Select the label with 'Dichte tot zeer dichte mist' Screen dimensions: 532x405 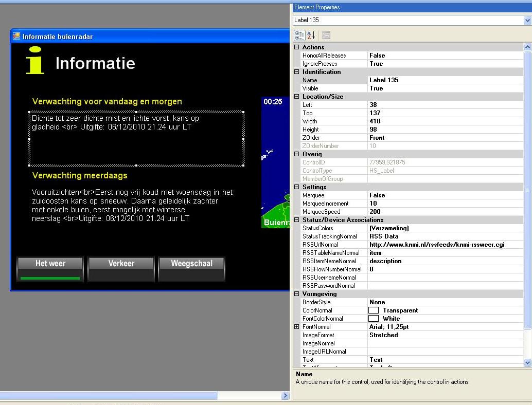click(x=136, y=139)
